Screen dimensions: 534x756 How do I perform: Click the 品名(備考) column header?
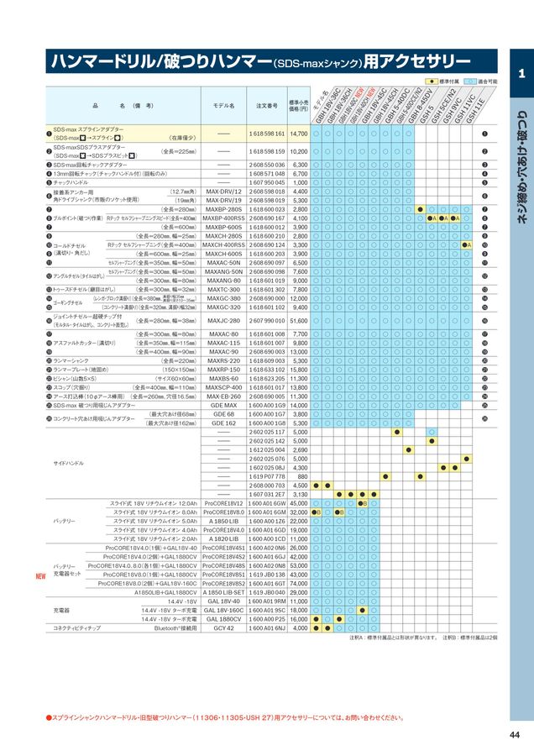[123, 106]
